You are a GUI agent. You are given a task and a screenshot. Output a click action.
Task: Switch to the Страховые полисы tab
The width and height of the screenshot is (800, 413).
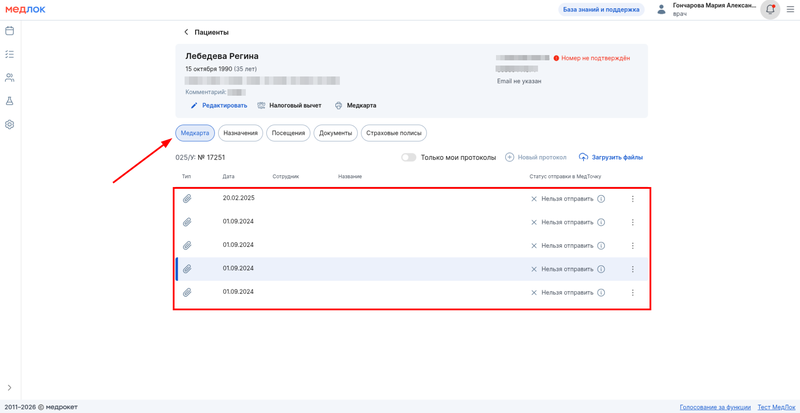(x=394, y=133)
